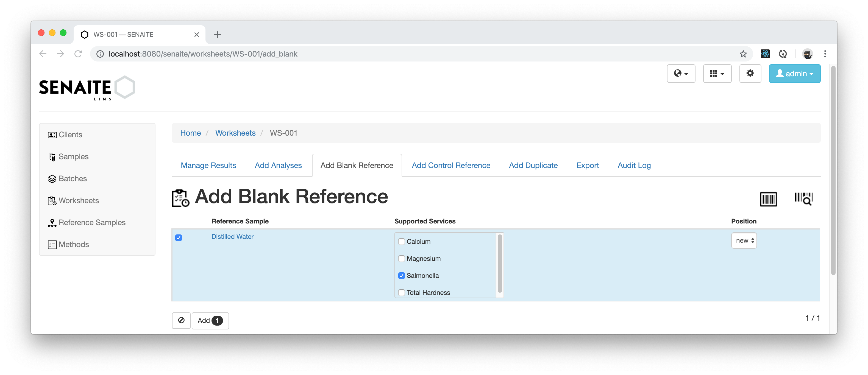Open the site setup gear icon
The image size is (868, 375).
750,73
